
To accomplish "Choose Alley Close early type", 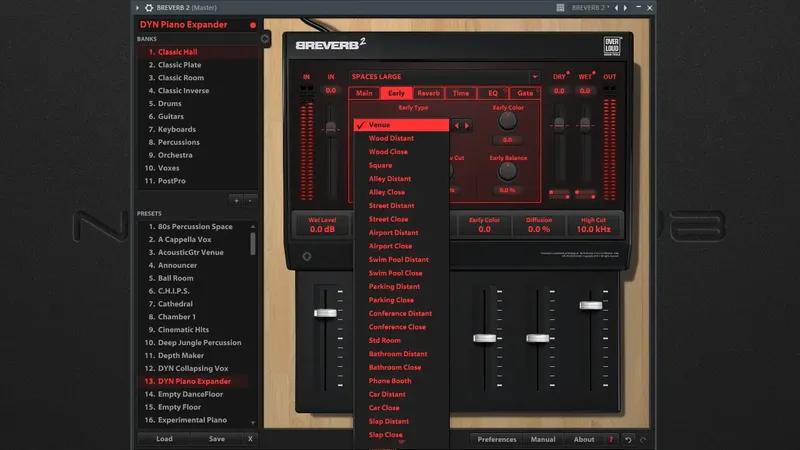I will [x=402, y=192].
